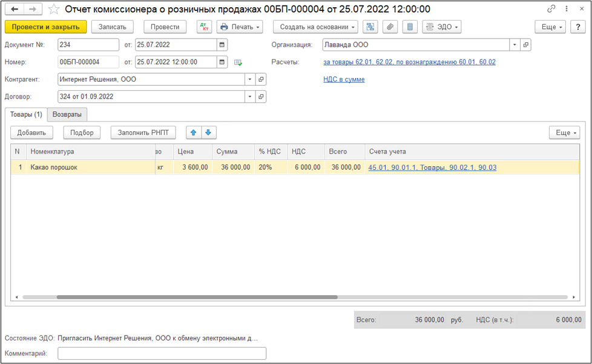Click the Документ № field containing 234
This screenshot has height=364, width=592.
tap(88, 45)
